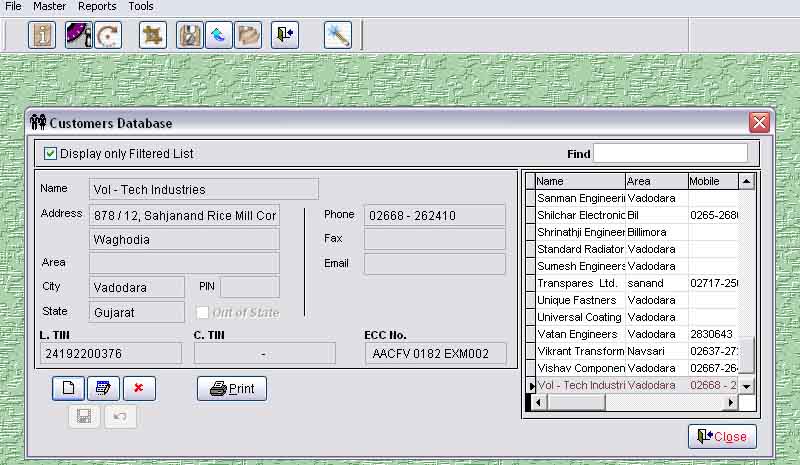
Task: Click the floppy disk toolbar icon
Action: coord(189,35)
